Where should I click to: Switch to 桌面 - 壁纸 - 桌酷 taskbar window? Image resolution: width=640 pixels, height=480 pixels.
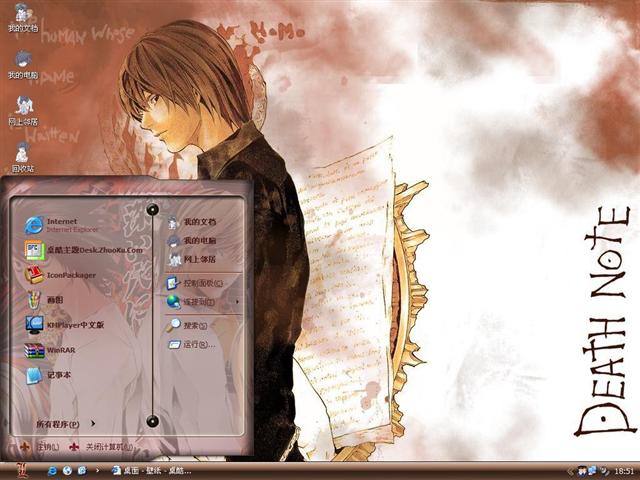pyautogui.click(x=152, y=471)
